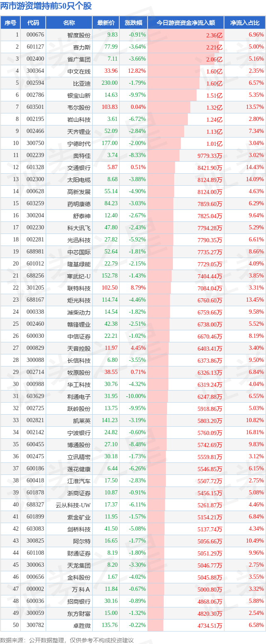Click the 涨跌幅 column header
Screen dimensions: 266x644
pos(133,23)
